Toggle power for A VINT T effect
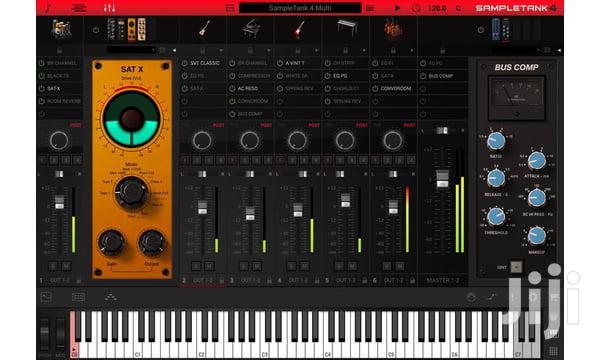Image resolution: width=600 pixels, height=360 pixels. pos(280,63)
